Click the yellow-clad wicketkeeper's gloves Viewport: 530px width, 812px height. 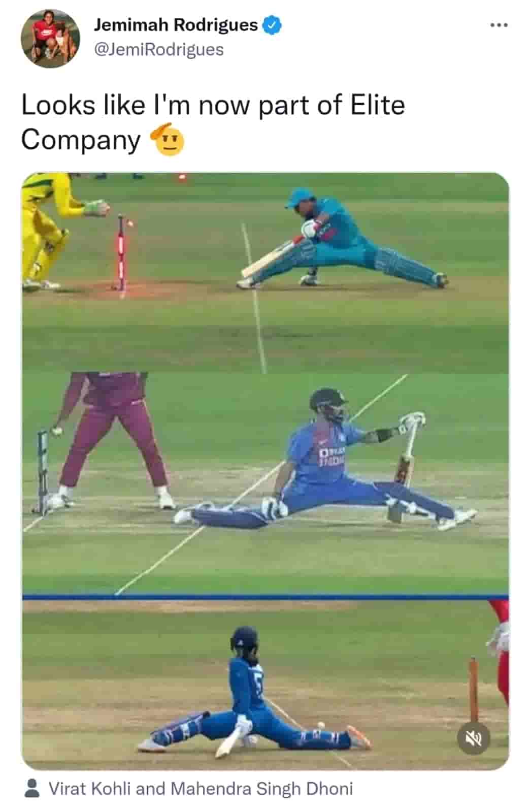click(96, 208)
